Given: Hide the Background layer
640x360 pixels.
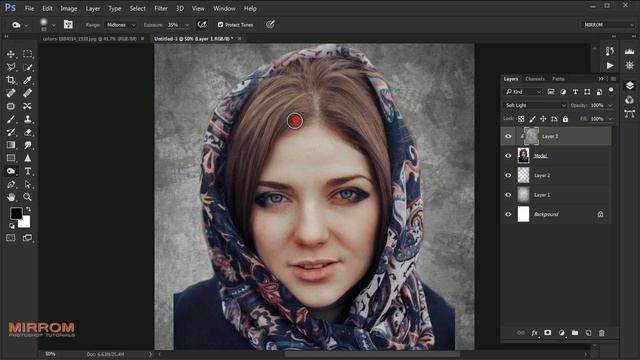Looking at the screenshot, I should 508,214.
